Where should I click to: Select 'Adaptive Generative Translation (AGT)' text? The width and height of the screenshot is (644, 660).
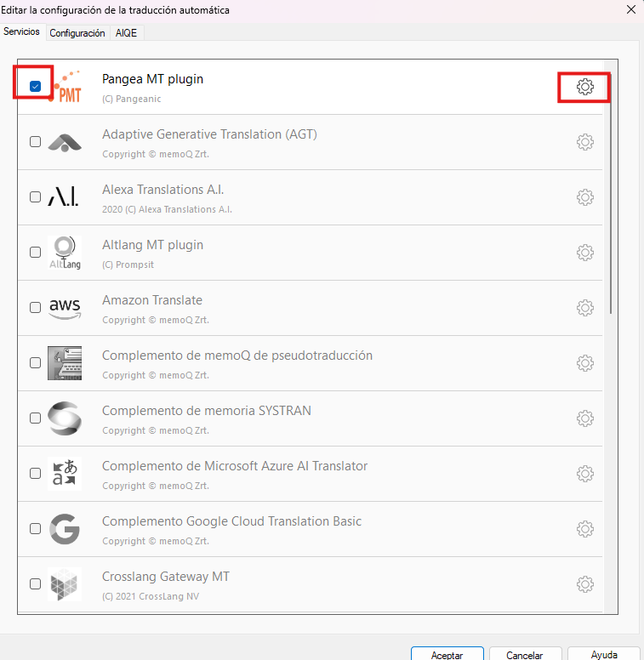(209, 134)
